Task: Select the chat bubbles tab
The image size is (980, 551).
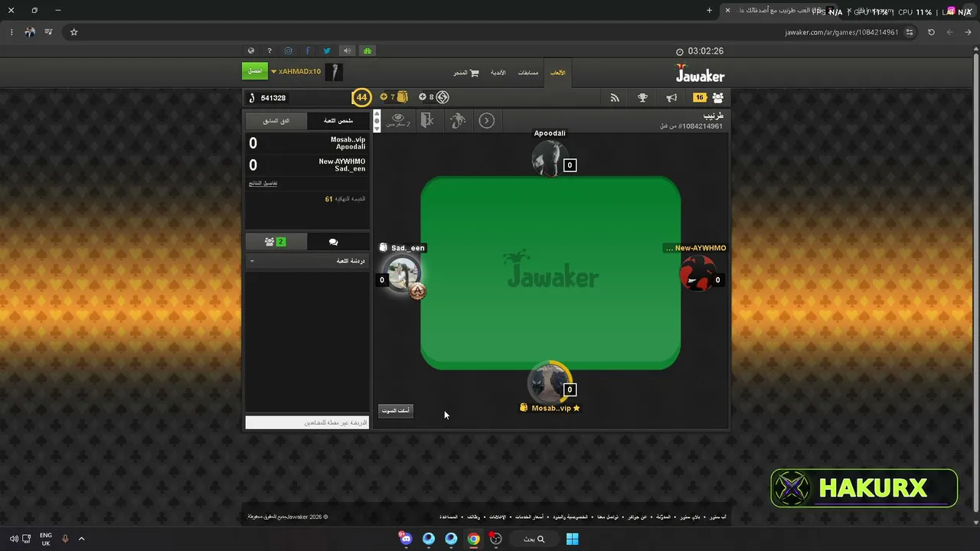Action: 333,242
